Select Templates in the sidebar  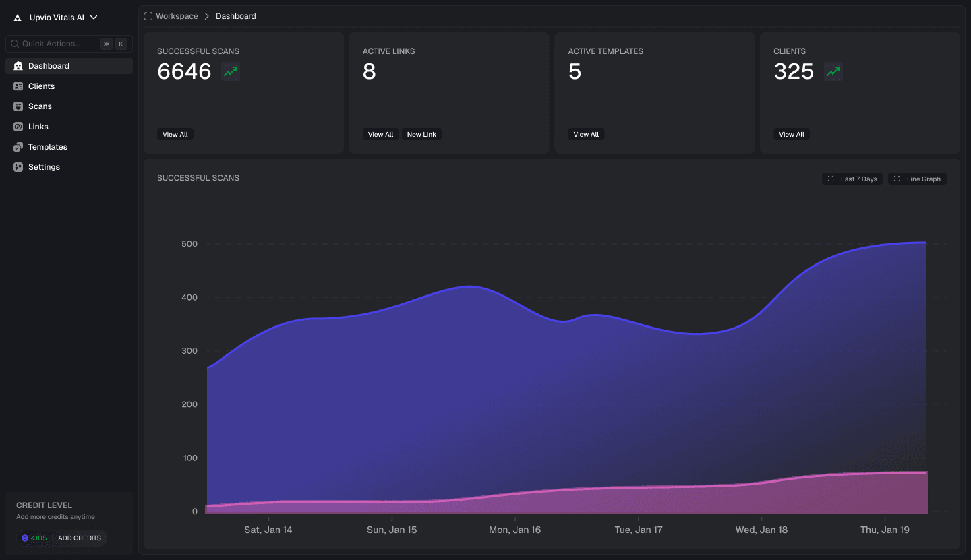69,147
